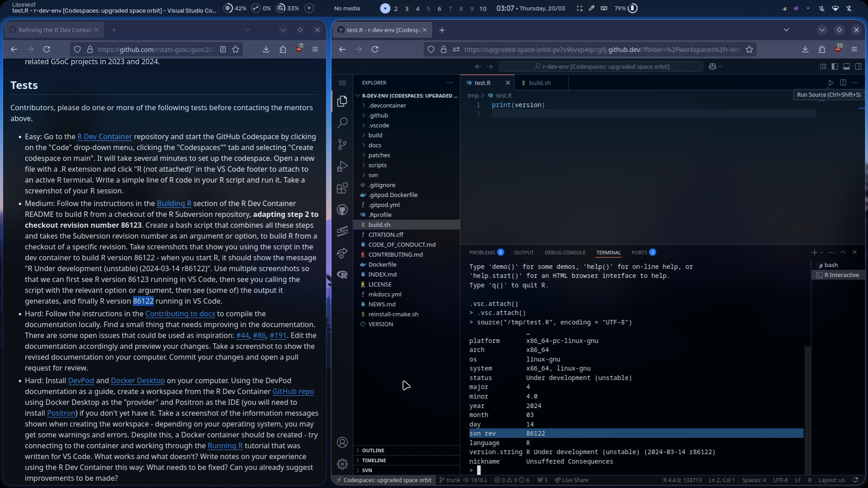Maximize the terminal panel size

coord(843,252)
